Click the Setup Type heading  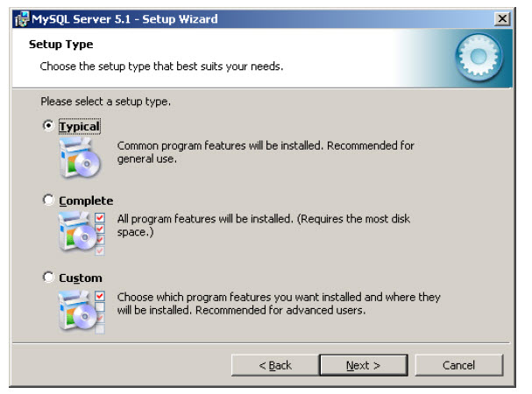coord(60,45)
